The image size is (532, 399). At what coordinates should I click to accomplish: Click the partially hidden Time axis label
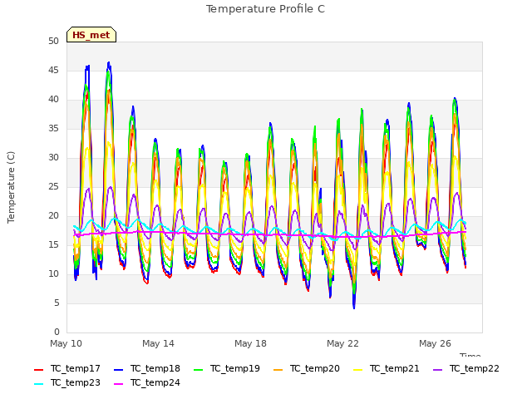[x=470, y=355]
